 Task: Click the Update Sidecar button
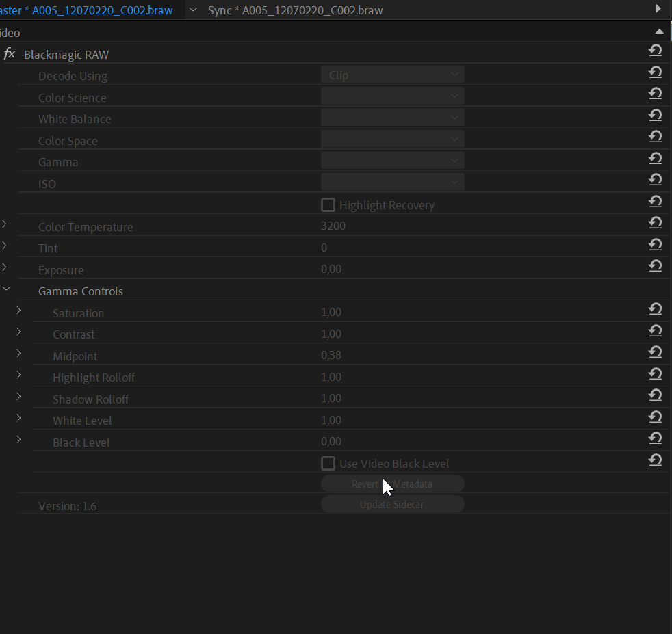click(393, 504)
